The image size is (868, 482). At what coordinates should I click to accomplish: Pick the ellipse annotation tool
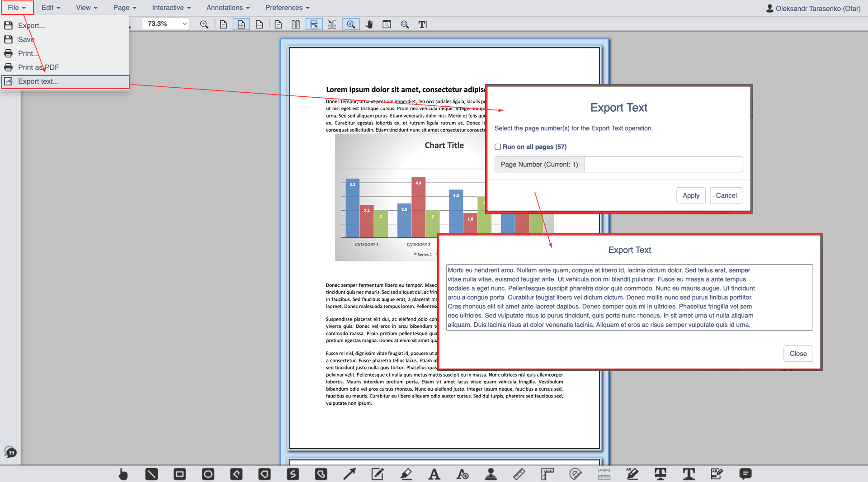(x=208, y=474)
